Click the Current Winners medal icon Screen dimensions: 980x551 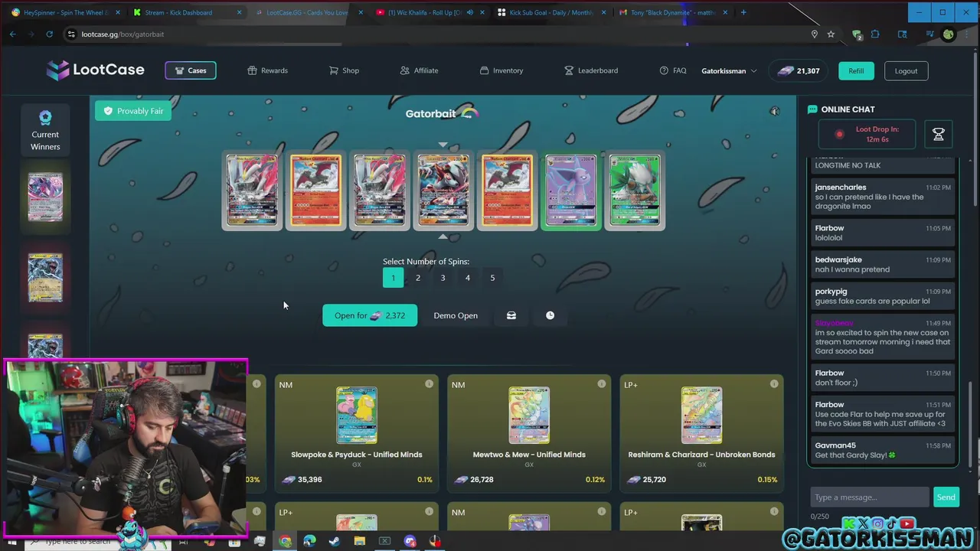click(45, 117)
